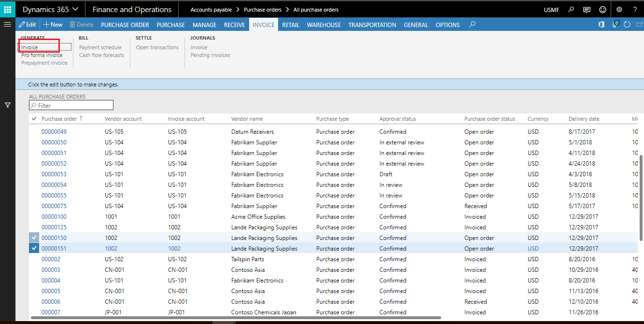Open the app launcher waffle icon

[x=7, y=9]
